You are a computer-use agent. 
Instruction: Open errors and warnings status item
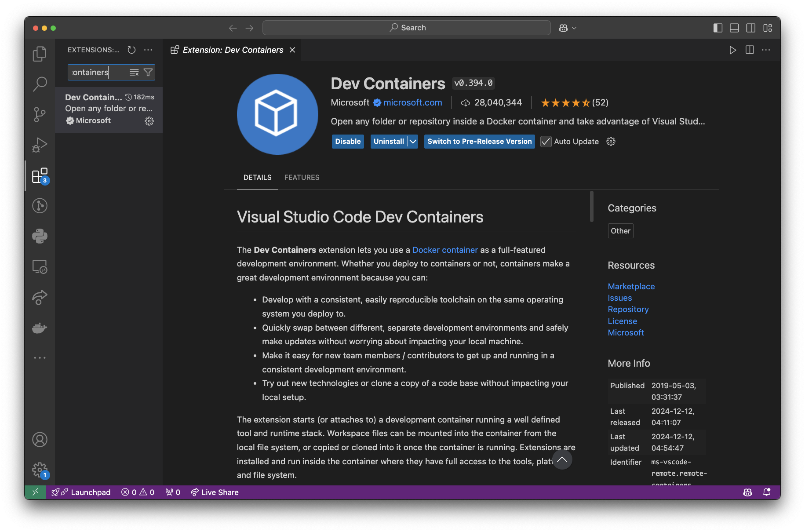coord(138,492)
